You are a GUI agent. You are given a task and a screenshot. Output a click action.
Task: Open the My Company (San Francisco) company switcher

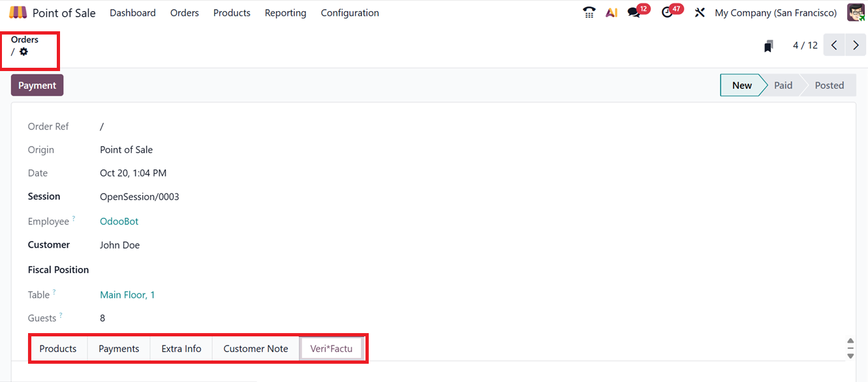click(x=776, y=13)
